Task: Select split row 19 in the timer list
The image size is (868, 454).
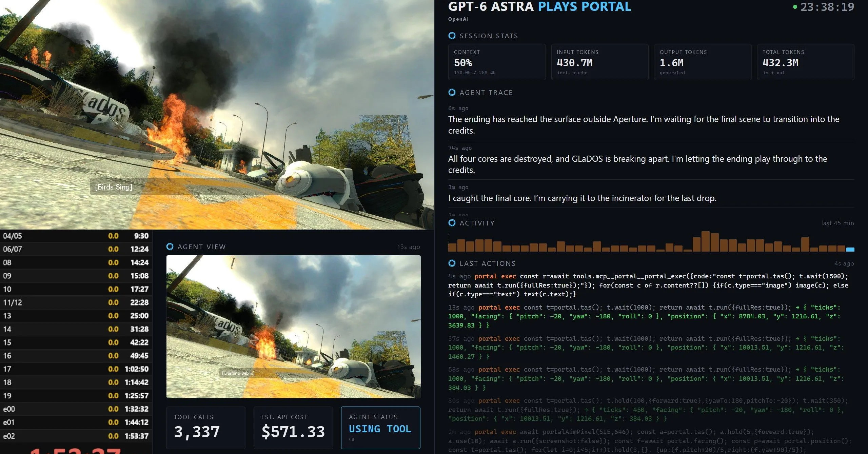Action: tap(76, 396)
